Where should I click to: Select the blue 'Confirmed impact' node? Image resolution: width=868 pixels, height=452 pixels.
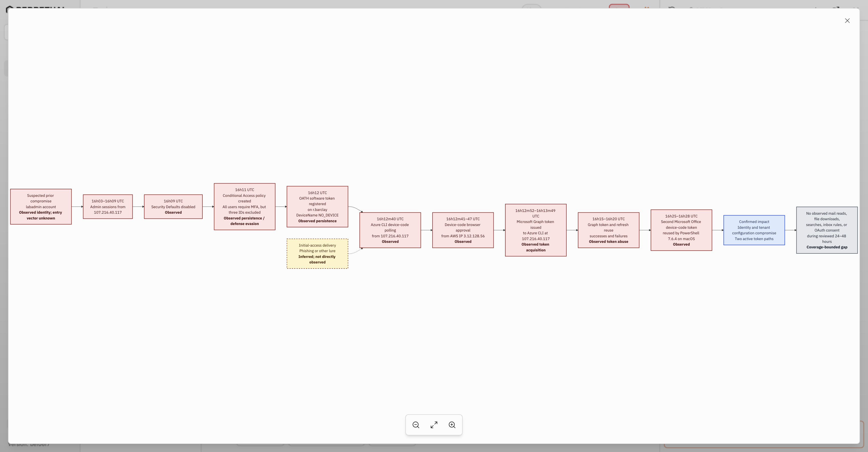(x=754, y=230)
